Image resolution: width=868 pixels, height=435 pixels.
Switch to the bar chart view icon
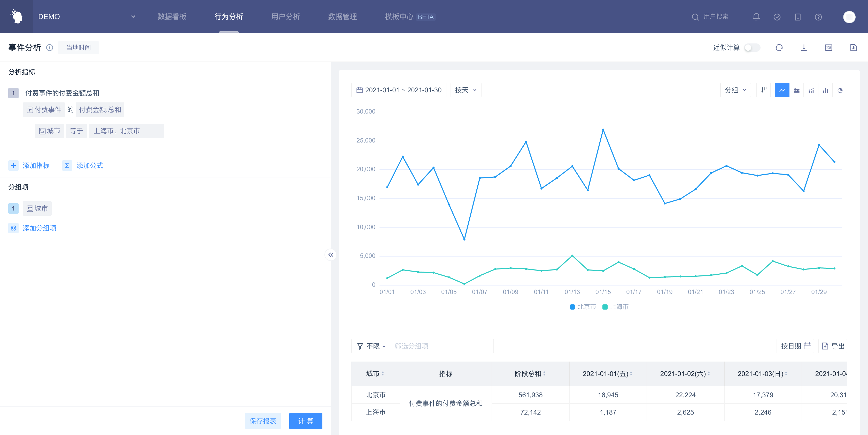(825, 90)
